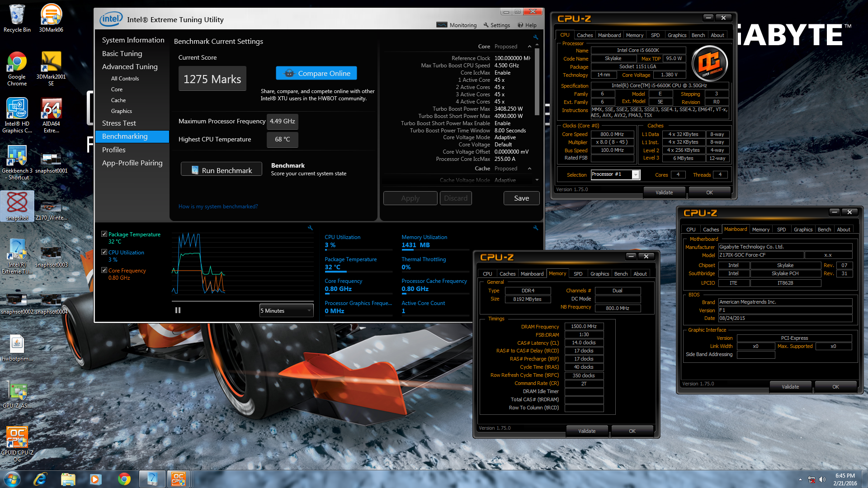
Task: Show hidden icons in system tray
Action: 800,479
